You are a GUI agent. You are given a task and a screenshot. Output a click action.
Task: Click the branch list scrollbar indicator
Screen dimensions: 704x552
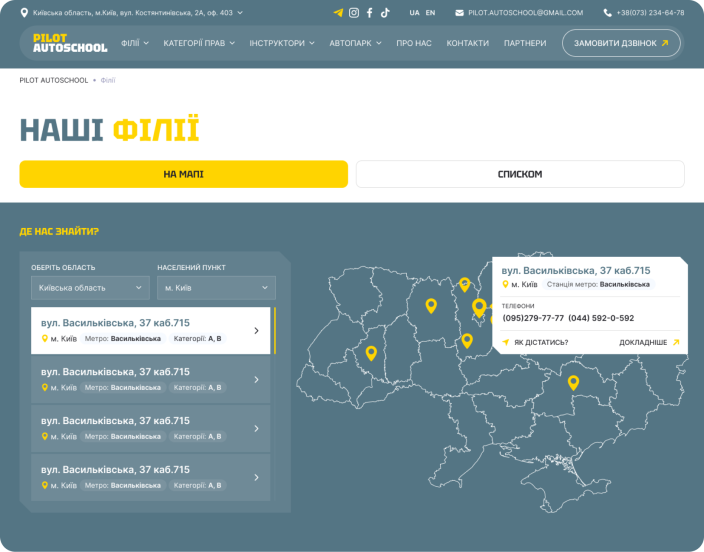point(274,331)
